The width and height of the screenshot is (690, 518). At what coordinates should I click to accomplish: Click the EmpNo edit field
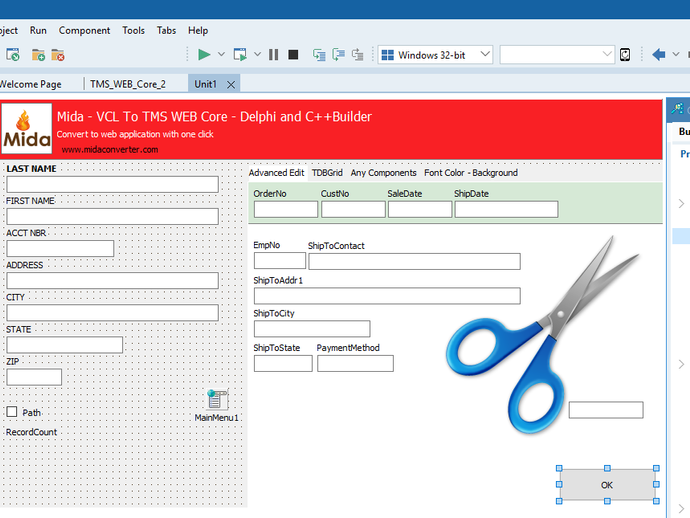(x=280, y=261)
